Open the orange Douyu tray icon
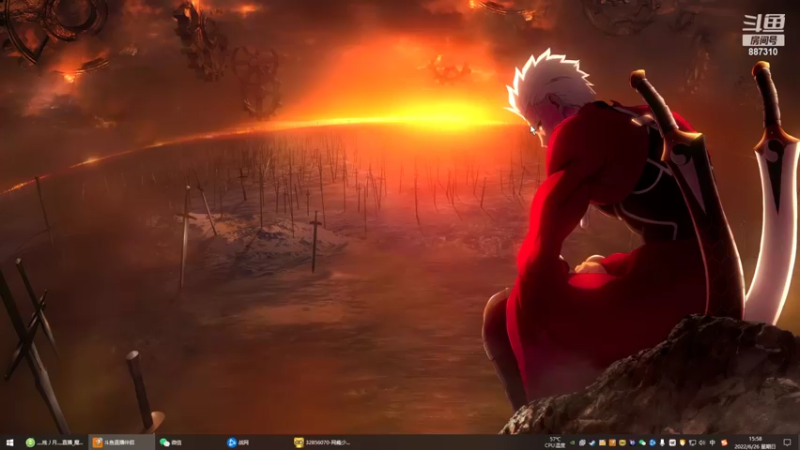800x450 pixels. click(612, 442)
